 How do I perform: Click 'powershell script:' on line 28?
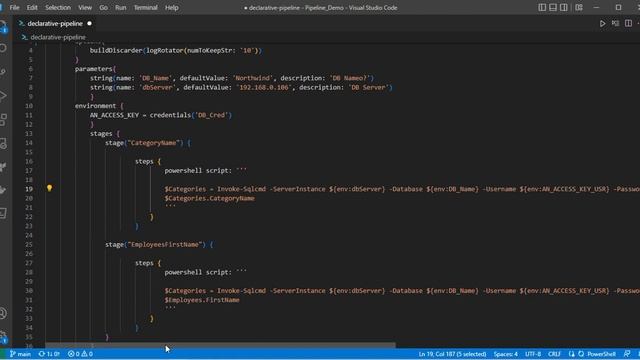(198, 272)
